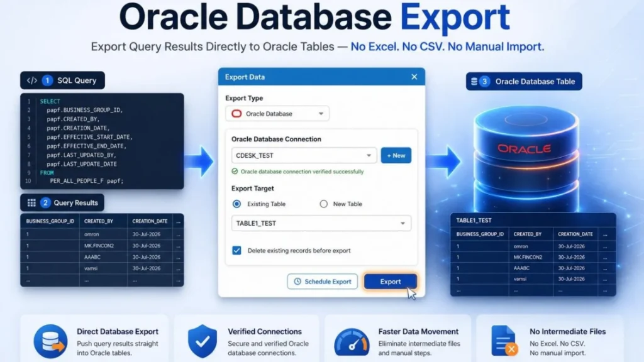644x362 pixels.
Task: Close the Export Data dialog
Action: (414, 77)
